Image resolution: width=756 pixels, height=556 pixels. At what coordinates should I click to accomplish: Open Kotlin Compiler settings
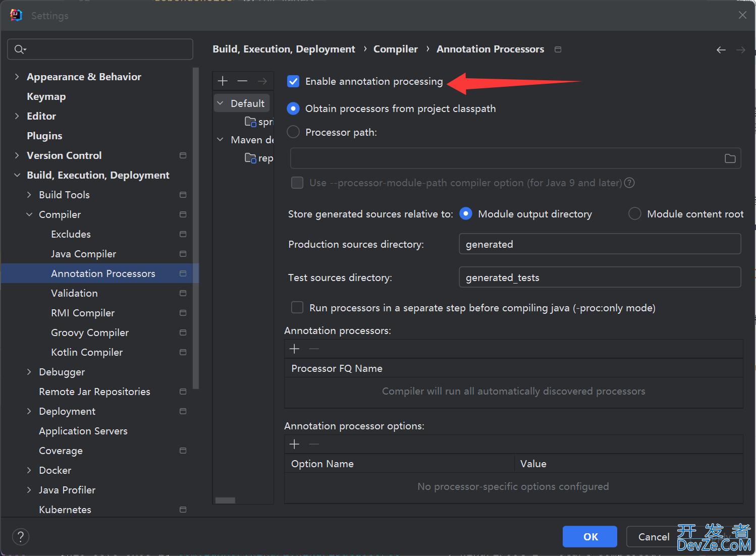[x=87, y=352]
